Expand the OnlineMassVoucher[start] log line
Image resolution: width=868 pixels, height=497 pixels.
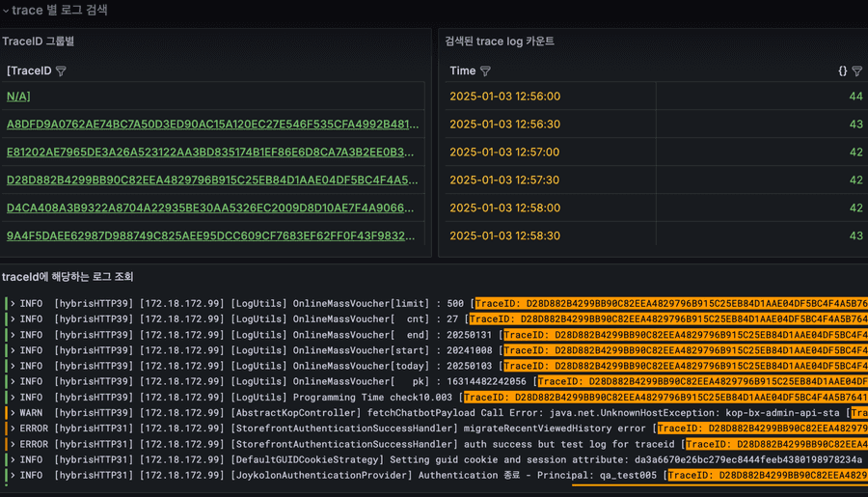click(x=13, y=350)
